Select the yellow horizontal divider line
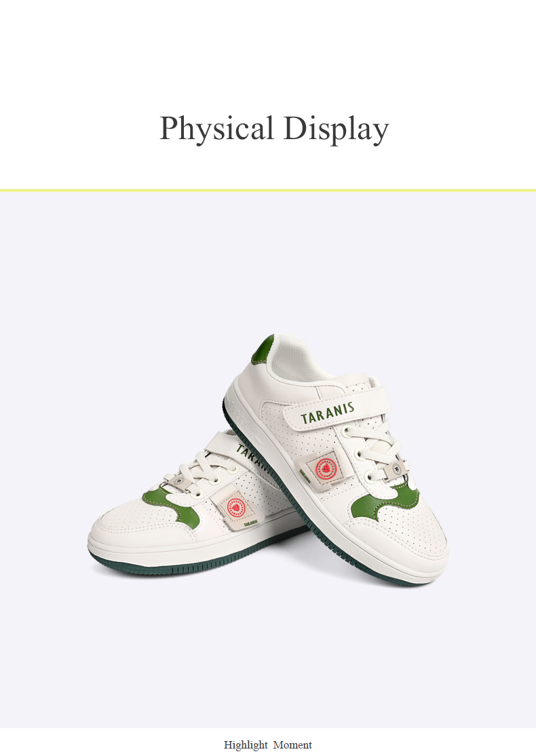 pyautogui.click(x=268, y=191)
